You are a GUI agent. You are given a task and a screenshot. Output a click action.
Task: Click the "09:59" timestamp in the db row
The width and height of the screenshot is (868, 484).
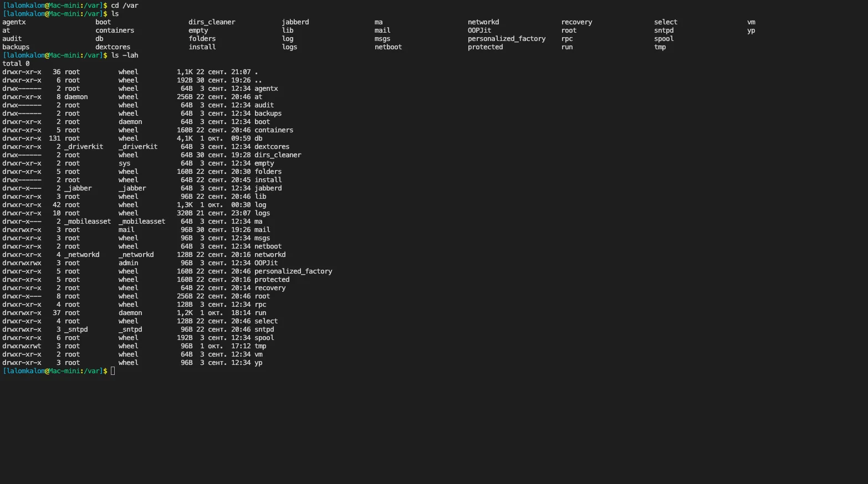pyautogui.click(x=241, y=138)
